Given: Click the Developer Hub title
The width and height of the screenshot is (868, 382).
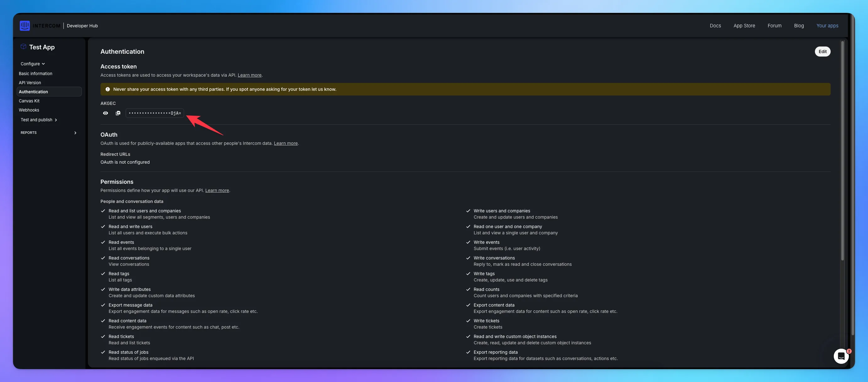Looking at the screenshot, I should (82, 26).
